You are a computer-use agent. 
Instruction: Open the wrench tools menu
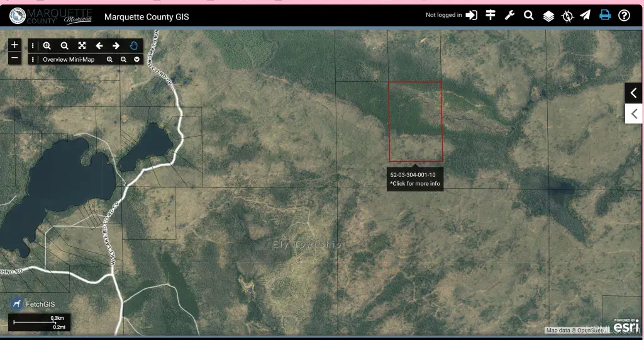509,16
